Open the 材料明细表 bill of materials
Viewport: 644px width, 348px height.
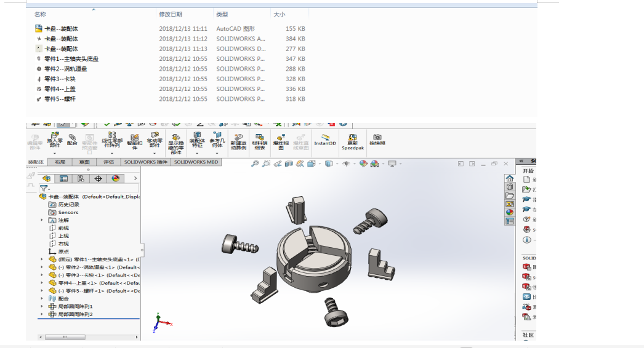tap(260, 142)
